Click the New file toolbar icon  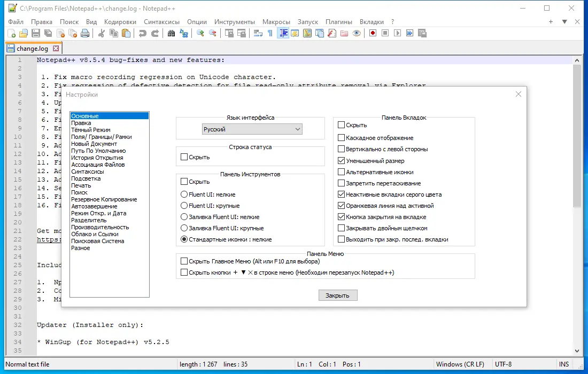11,33
